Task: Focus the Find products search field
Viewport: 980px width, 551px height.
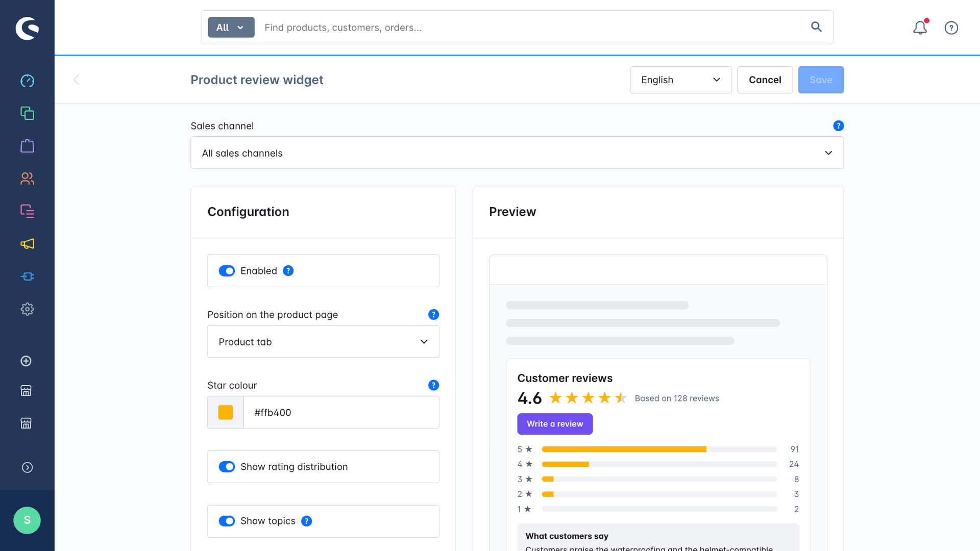Action: coord(531,28)
